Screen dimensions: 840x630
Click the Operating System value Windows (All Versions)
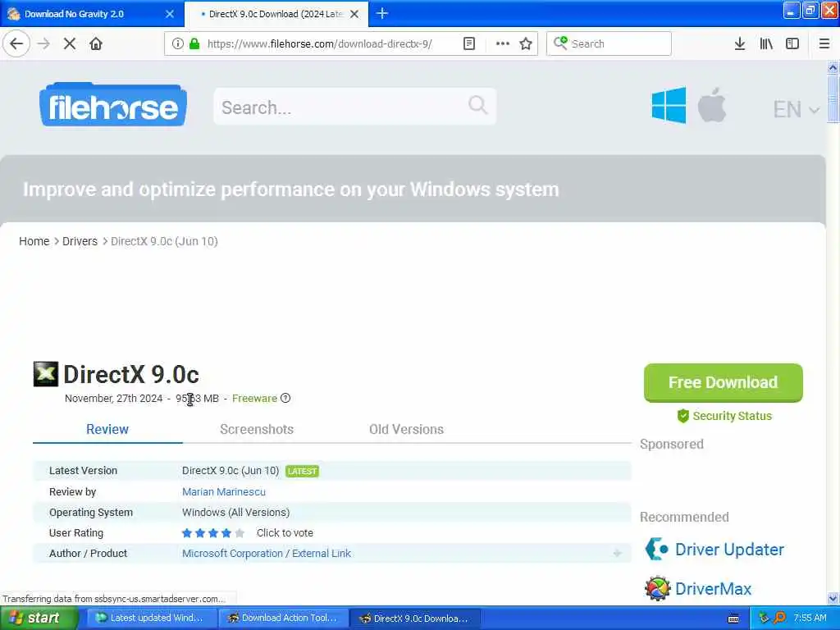coord(235,512)
